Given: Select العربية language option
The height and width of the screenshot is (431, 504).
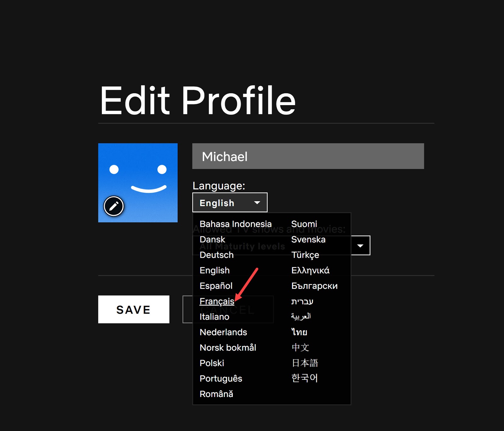Looking at the screenshot, I should pyautogui.click(x=301, y=316).
